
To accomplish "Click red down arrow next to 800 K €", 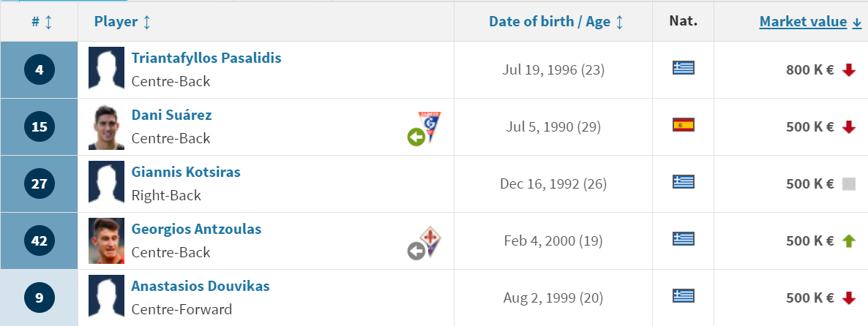I will point(849,70).
